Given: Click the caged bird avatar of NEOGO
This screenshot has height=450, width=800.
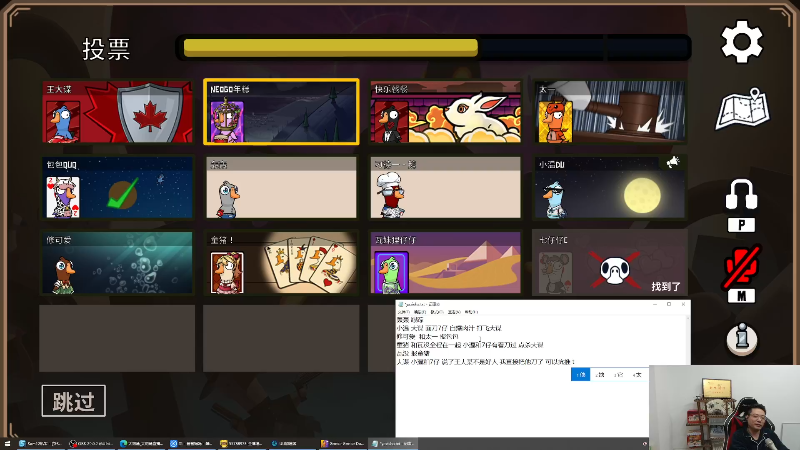Looking at the screenshot, I should [227, 121].
